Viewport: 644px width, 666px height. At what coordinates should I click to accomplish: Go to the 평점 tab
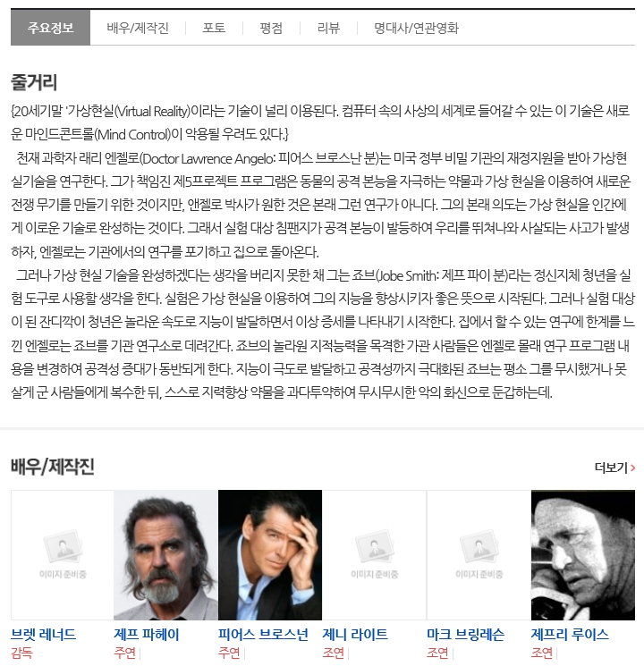pyautogui.click(x=271, y=28)
